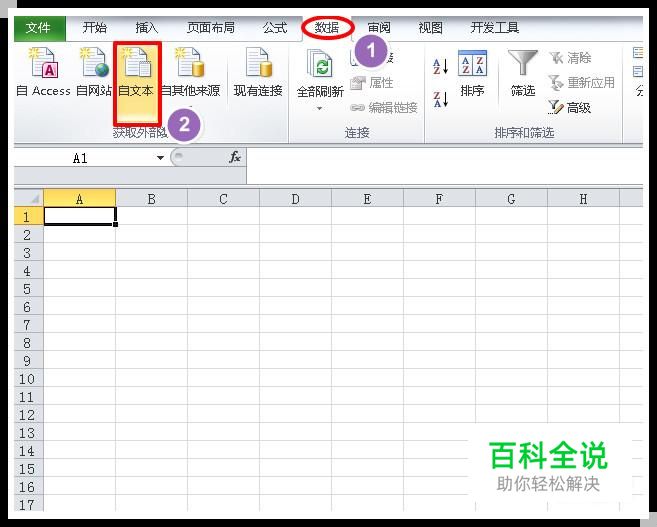Image resolution: width=657 pixels, height=527 pixels.
Task: Open 现有连接 existing connections
Action: 258,72
